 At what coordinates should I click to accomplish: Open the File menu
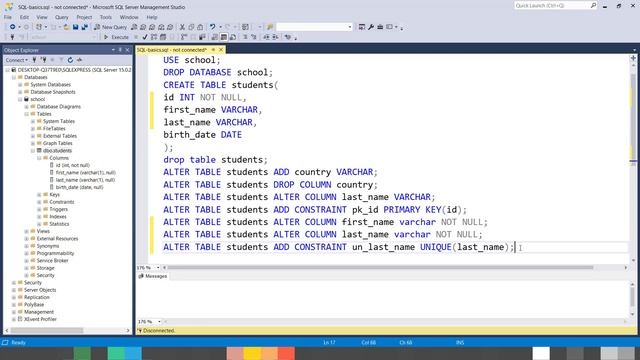point(8,17)
